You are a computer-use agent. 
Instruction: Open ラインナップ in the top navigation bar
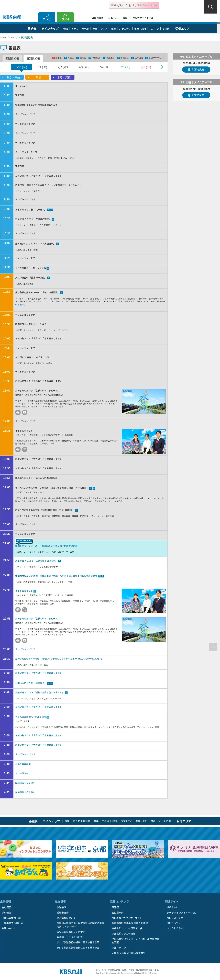point(50,29)
